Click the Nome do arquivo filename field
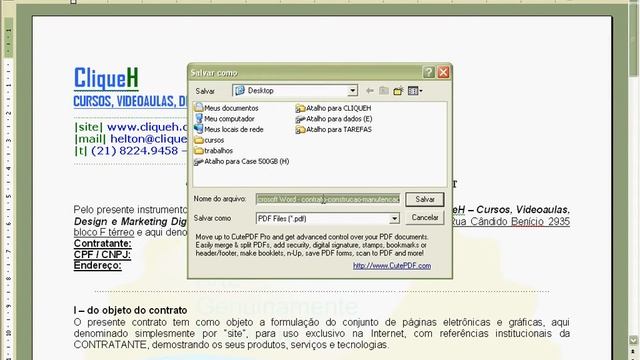 328,199
